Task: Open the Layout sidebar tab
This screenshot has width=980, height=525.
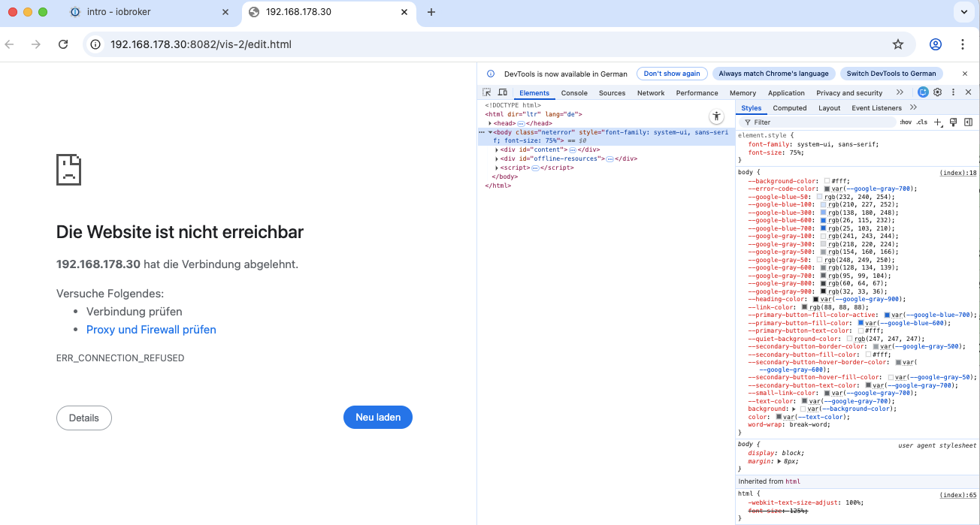Action: [829, 108]
